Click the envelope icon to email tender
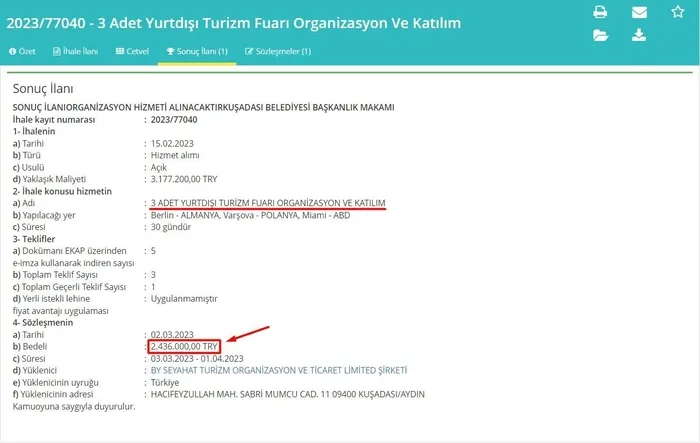Screen dimensions: 700x443 pos(639,13)
